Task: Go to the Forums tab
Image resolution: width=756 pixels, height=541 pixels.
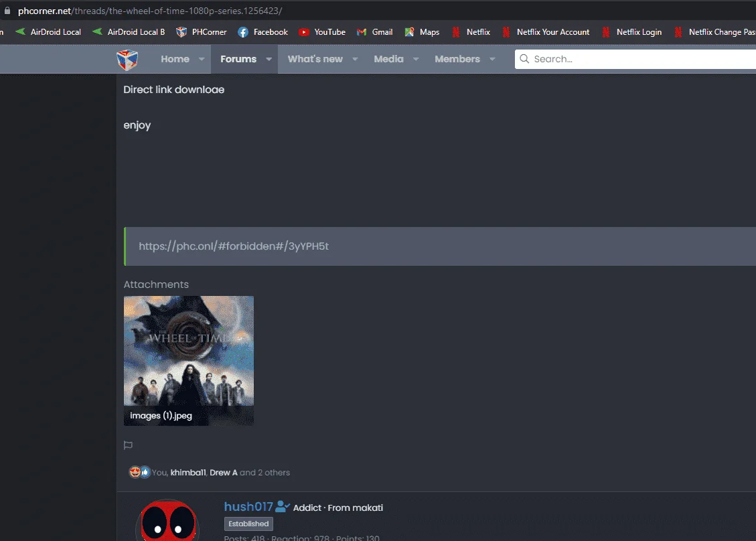Action: (238, 59)
